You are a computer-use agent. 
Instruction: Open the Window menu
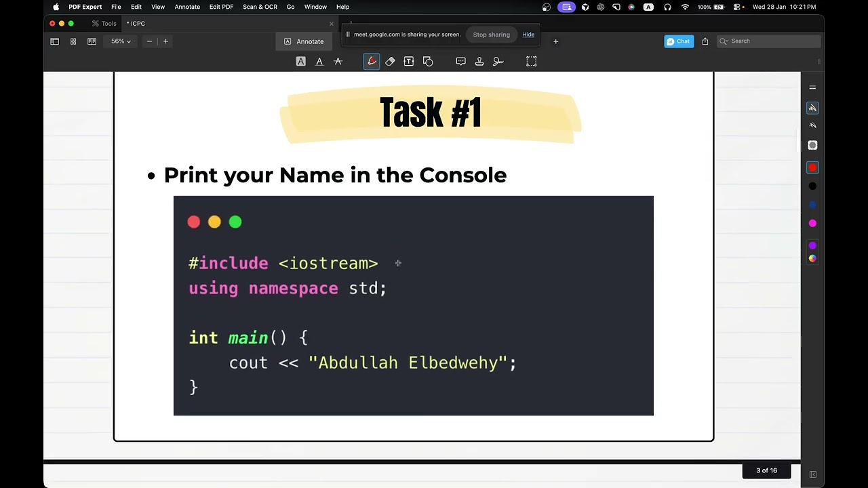tap(315, 7)
